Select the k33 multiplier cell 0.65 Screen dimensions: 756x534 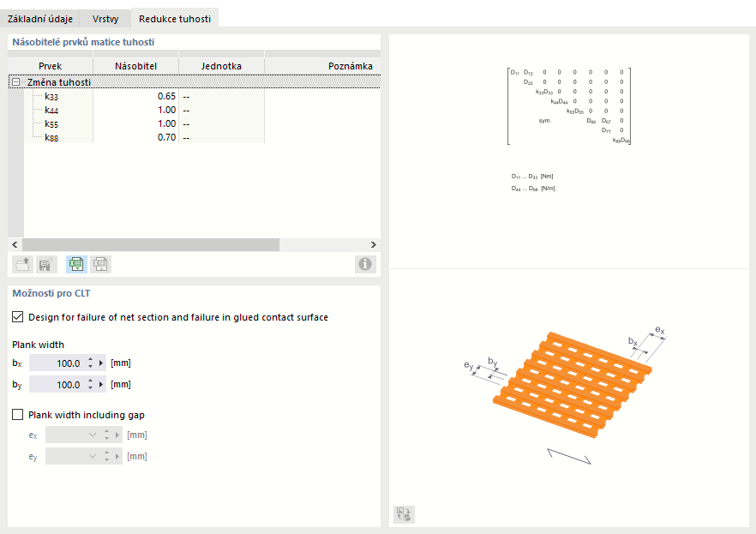[x=135, y=96]
